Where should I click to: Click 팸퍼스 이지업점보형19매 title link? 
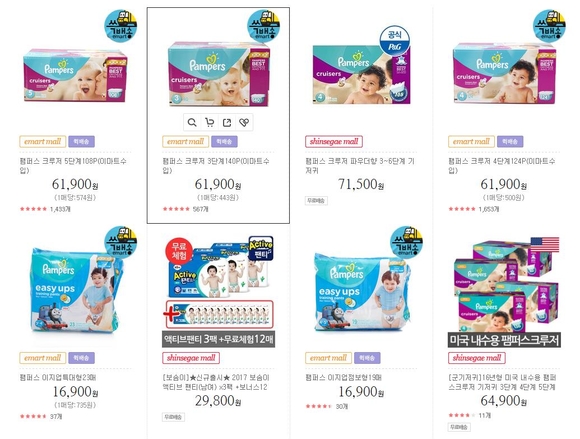coord(344,378)
